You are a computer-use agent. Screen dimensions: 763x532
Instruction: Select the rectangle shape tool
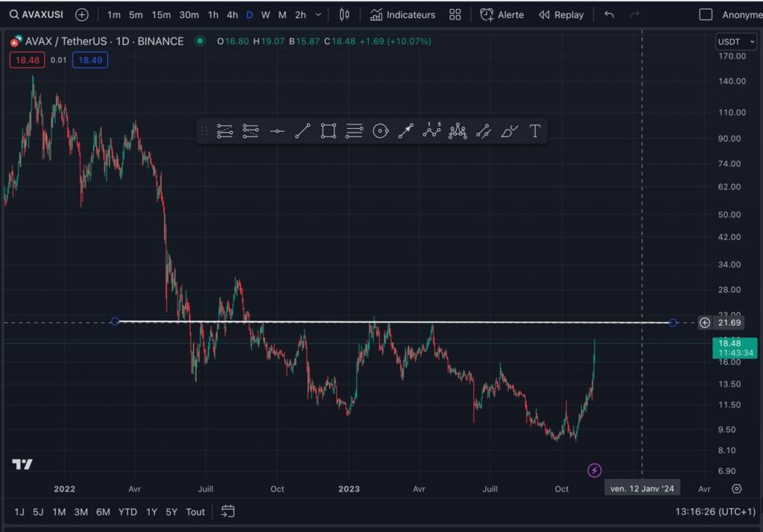[x=329, y=131]
